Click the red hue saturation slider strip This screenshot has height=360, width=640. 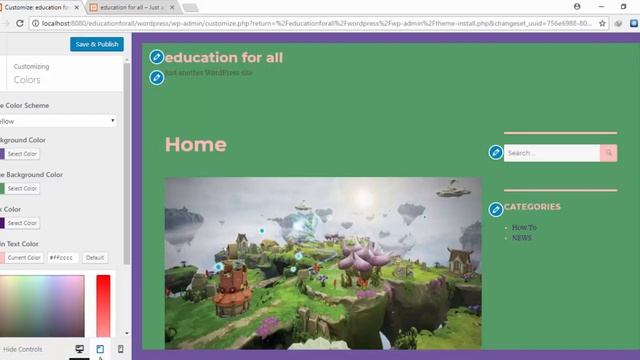(x=103, y=306)
